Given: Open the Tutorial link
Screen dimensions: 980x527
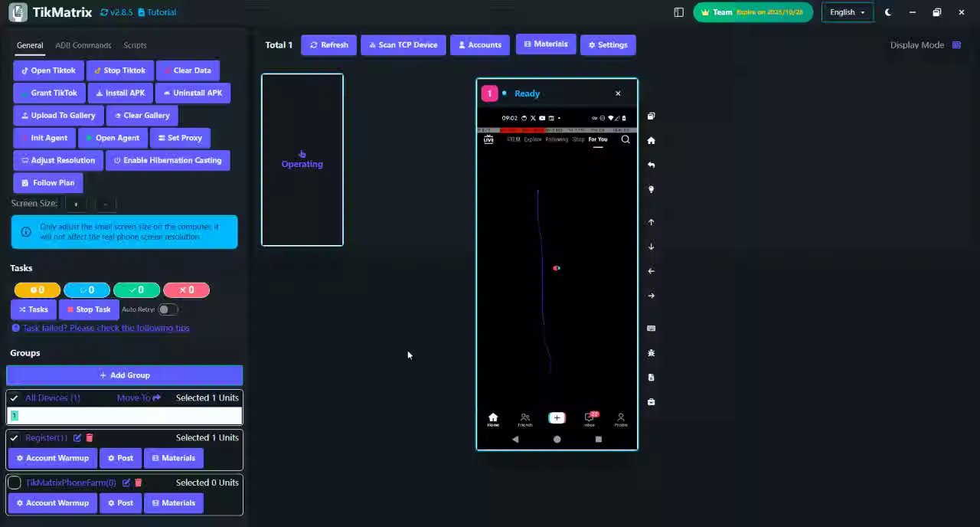Looking at the screenshot, I should click(157, 12).
